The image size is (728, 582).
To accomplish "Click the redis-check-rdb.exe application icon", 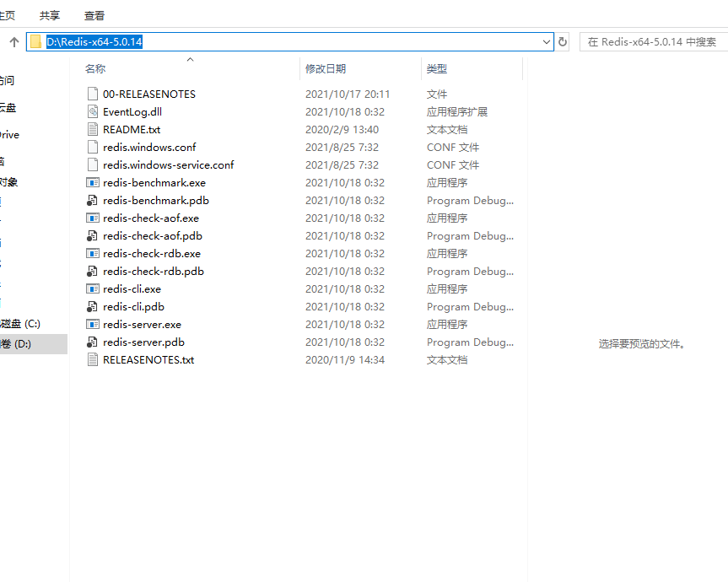I will click(93, 253).
